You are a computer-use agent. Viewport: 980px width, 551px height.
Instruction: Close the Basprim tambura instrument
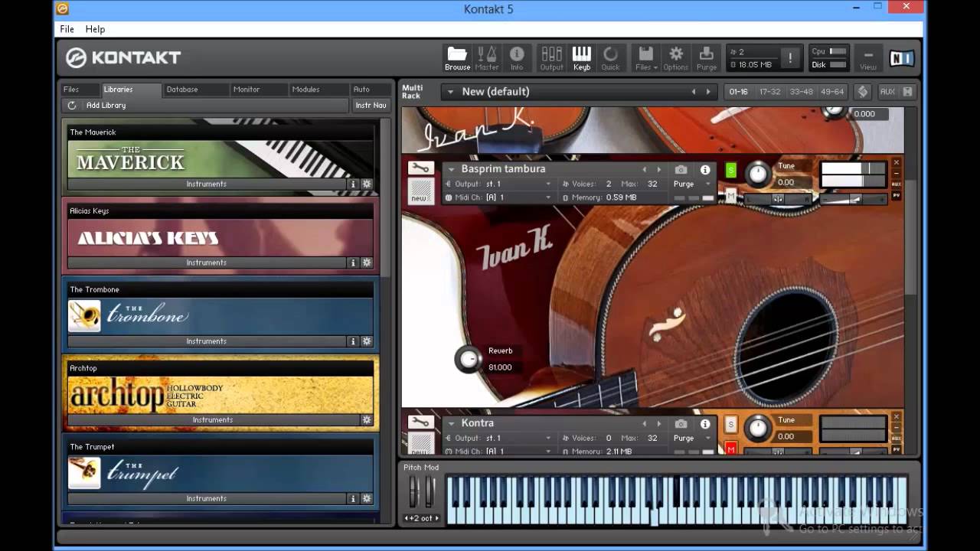pos(897,162)
